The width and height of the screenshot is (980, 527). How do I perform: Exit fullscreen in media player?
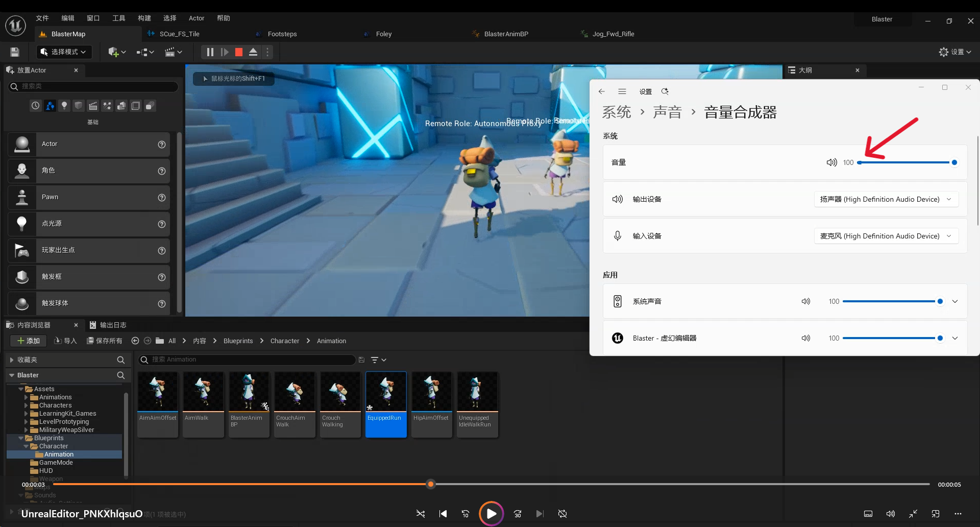coord(913,514)
